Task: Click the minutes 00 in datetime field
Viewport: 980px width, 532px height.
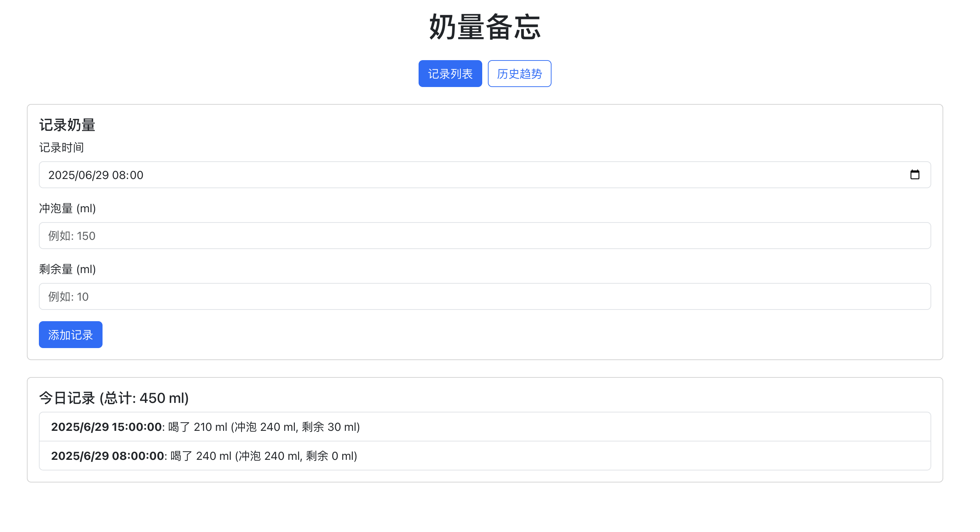Action: click(136, 175)
